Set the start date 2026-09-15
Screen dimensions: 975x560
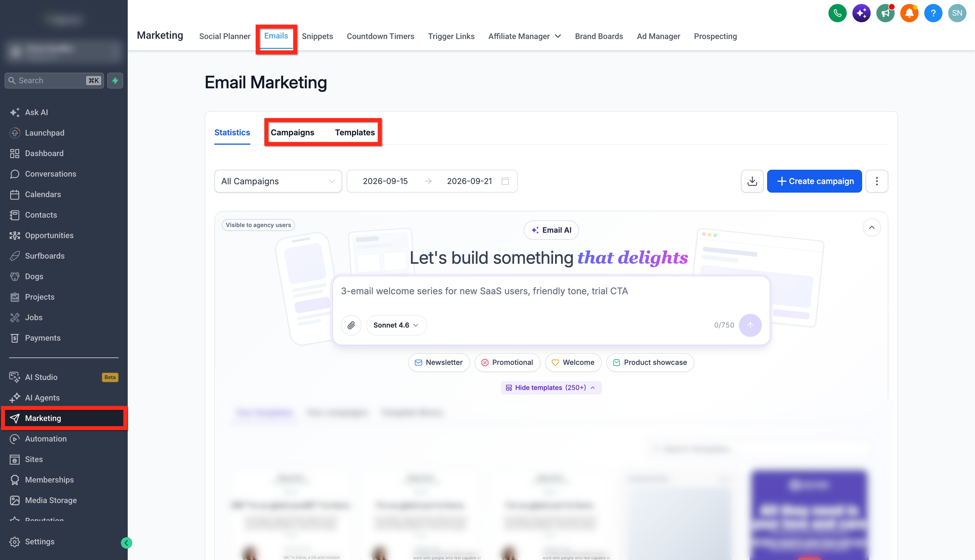(x=385, y=181)
